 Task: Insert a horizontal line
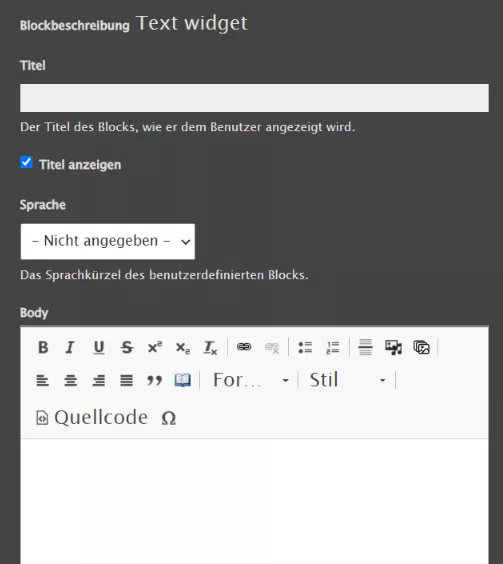point(366,347)
